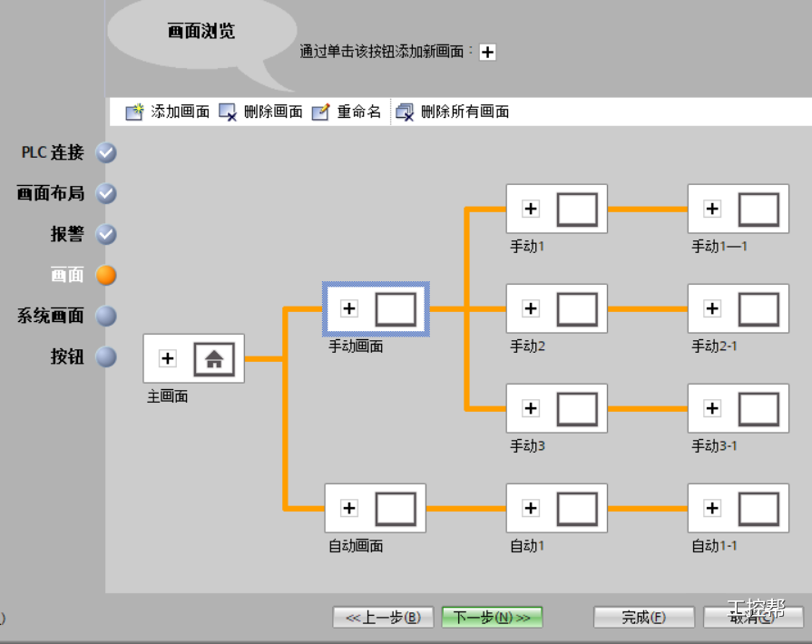Select the 自动1-1 screen thumbnail

758,509
